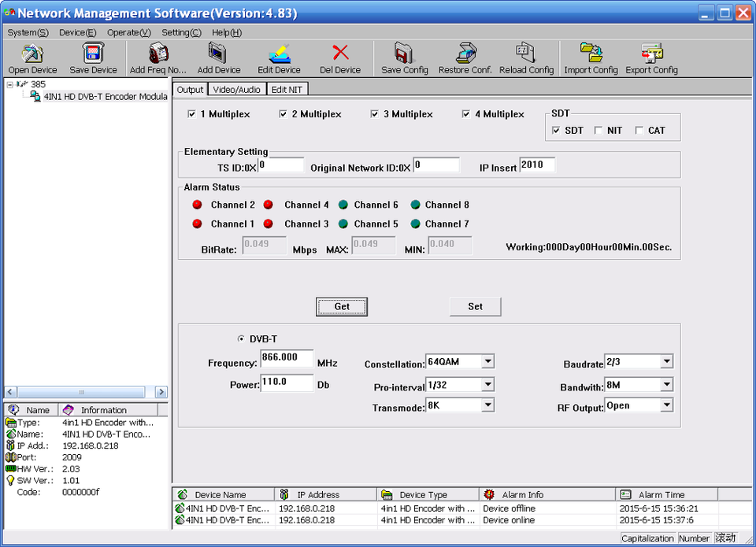
Task: Click the Save Config toolbar icon
Action: tap(404, 54)
